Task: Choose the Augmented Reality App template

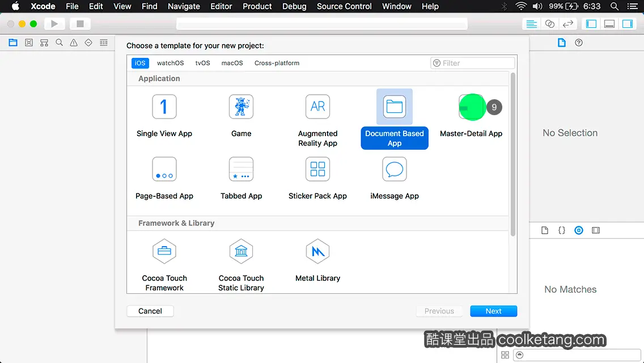Action: [x=317, y=120]
